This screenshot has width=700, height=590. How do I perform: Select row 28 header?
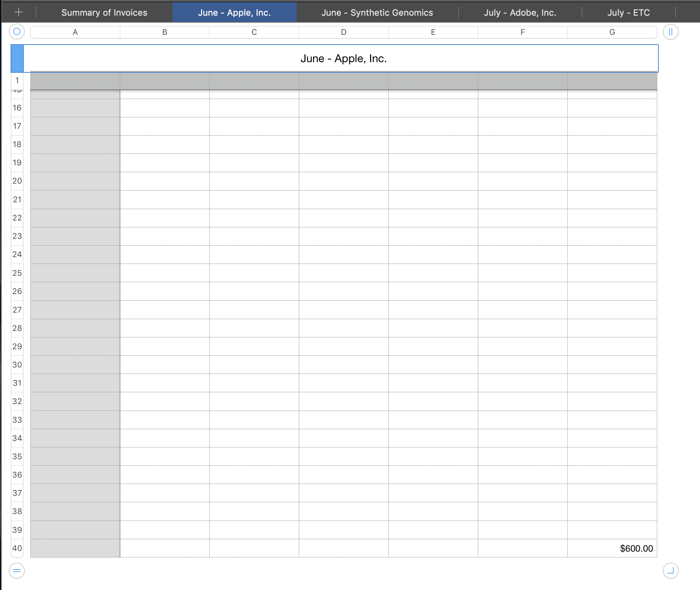click(17, 328)
